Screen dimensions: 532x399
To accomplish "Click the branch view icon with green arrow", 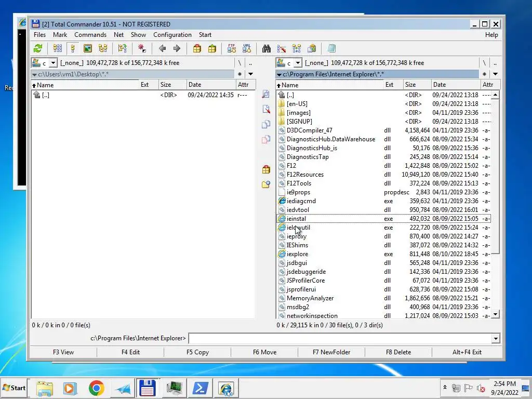I will 123,48.
